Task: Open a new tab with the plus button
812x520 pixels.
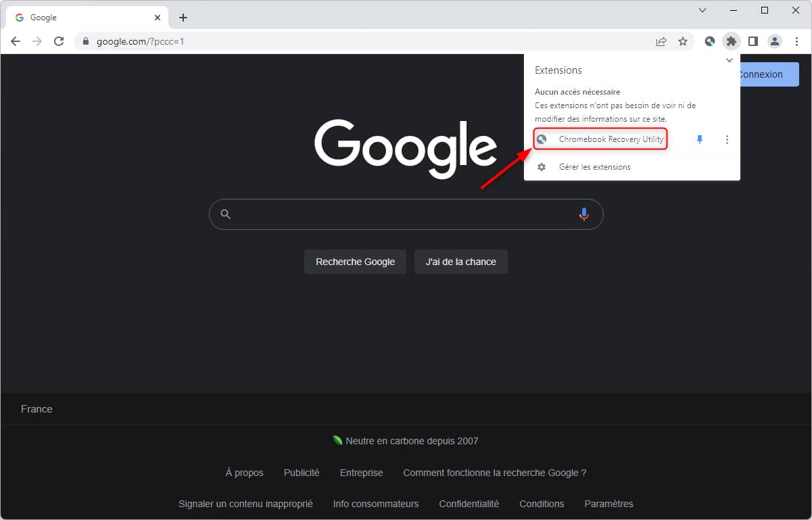Action: click(x=183, y=18)
